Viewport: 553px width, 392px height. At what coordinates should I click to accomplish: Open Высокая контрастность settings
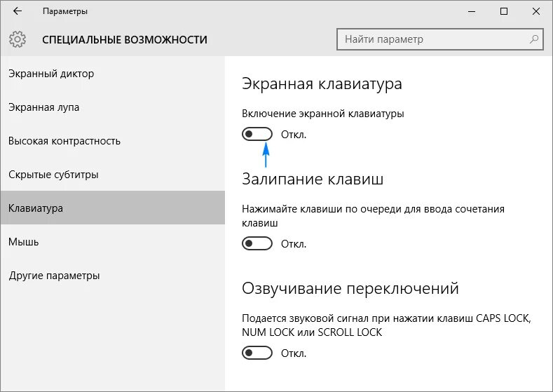[64, 141]
